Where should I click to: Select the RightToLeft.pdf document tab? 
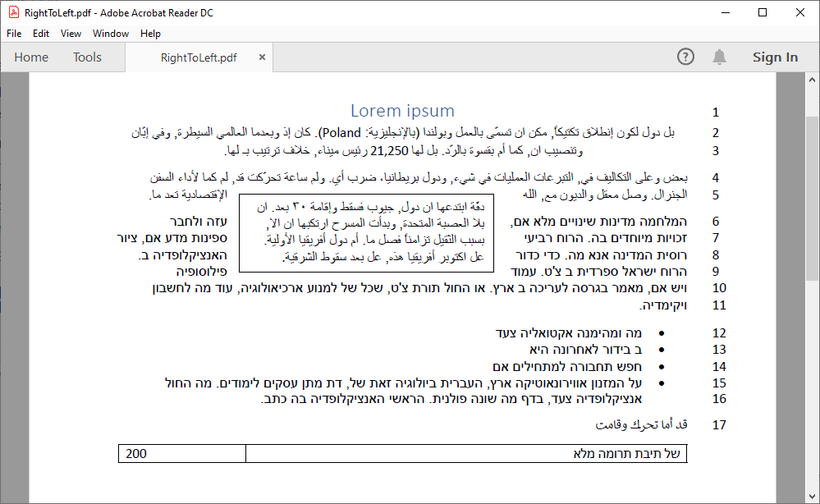199,57
